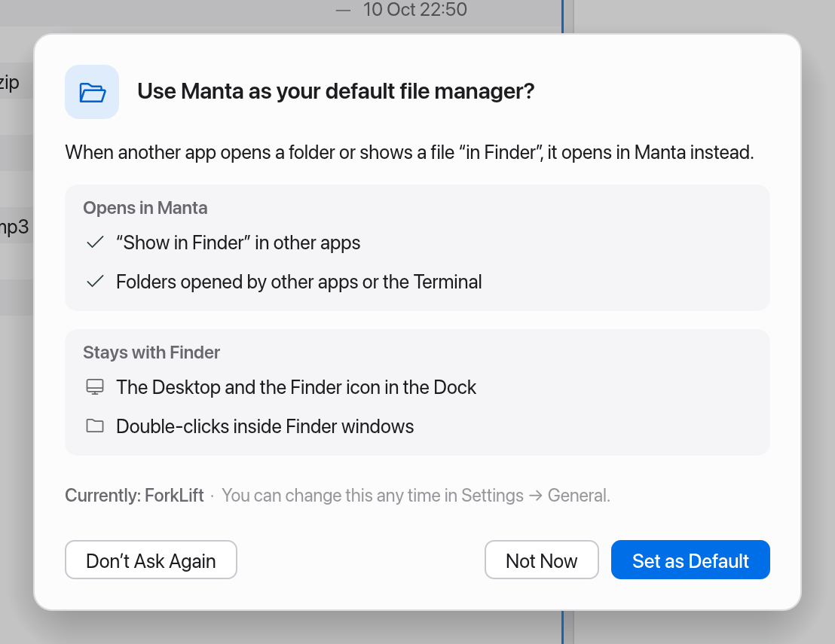Choose Not Now in the dialog

click(x=542, y=560)
